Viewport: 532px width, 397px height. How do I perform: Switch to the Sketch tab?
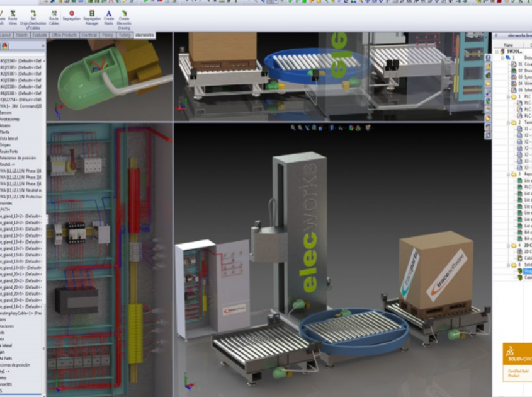[x=21, y=35]
